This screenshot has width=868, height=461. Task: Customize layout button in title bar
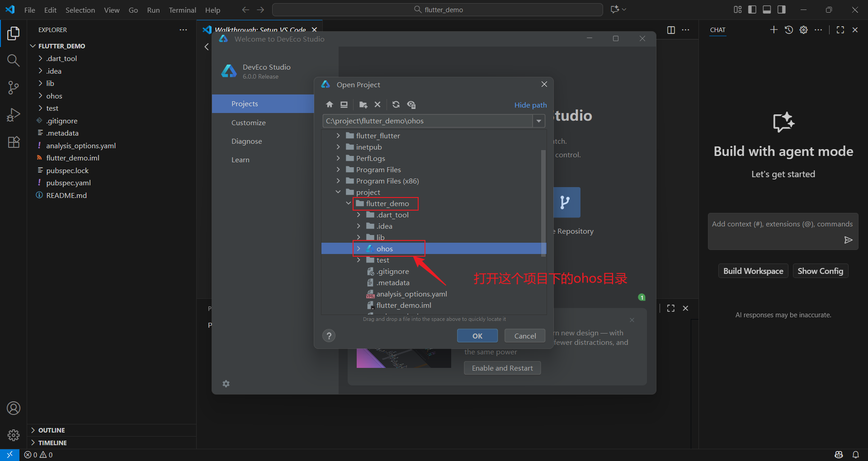(738, 9)
